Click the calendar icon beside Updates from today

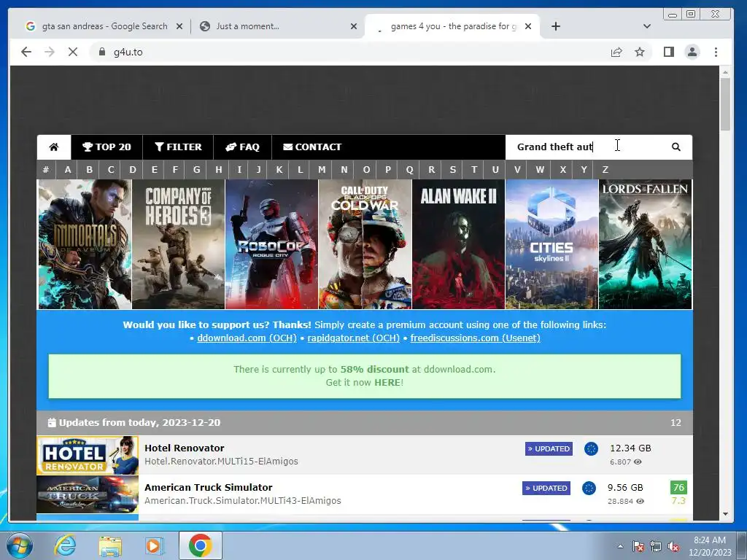point(52,422)
